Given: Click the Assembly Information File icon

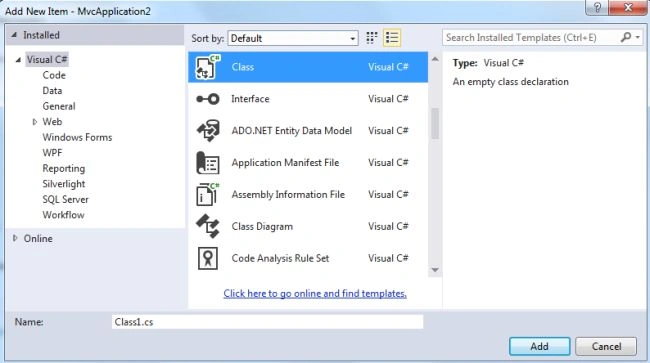Looking at the screenshot, I should click(x=208, y=195).
